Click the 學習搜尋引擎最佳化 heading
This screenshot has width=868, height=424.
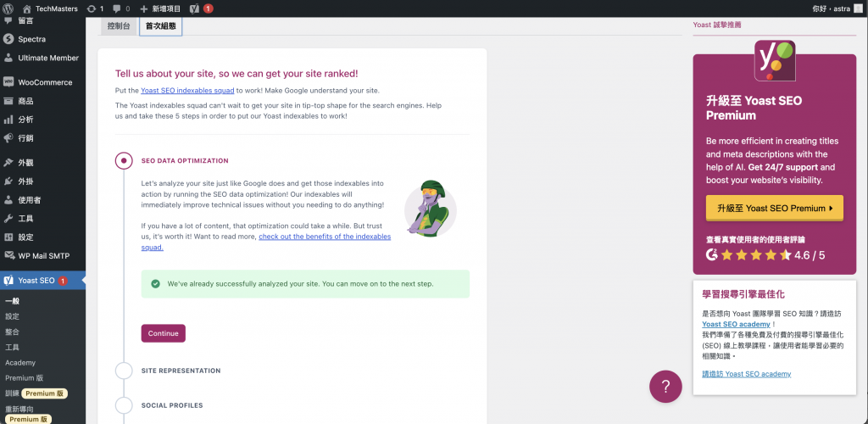click(x=743, y=294)
